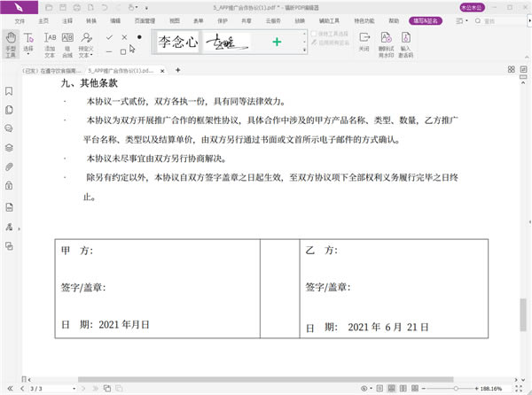Viewport: 532px width, 395px height.
Task: Open the 帮助 ribbon tab
Action: pos(394,21)
